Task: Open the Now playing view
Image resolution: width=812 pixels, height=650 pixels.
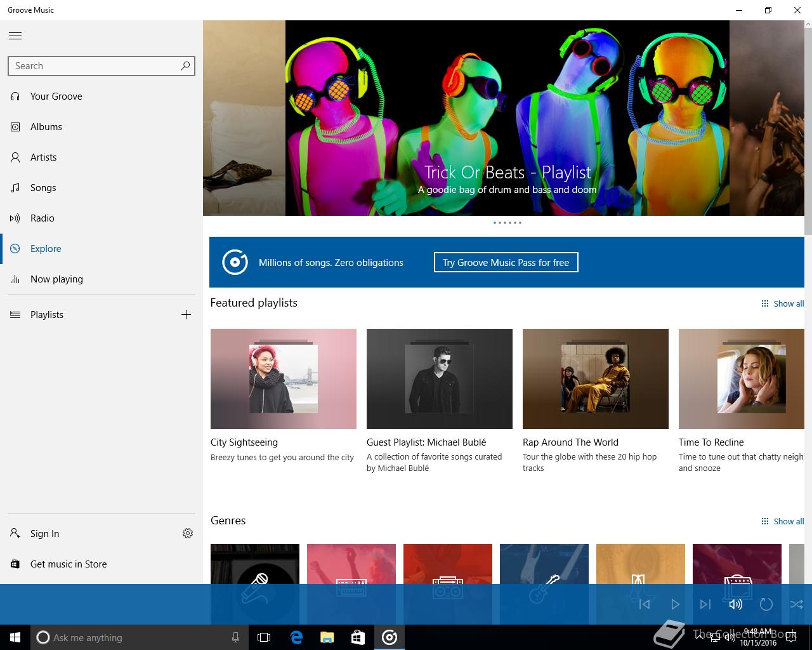Action: point(101,279)
